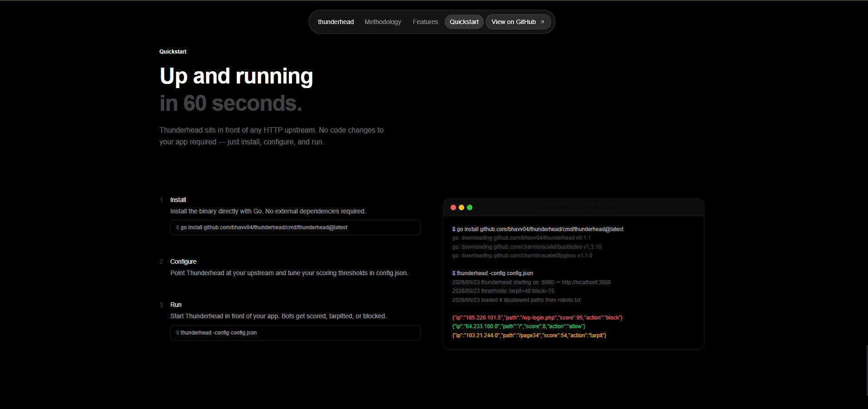Click the 'Point Thunderhead at your upstream' description
Screen dimensions: 868x409
[289, 273]
